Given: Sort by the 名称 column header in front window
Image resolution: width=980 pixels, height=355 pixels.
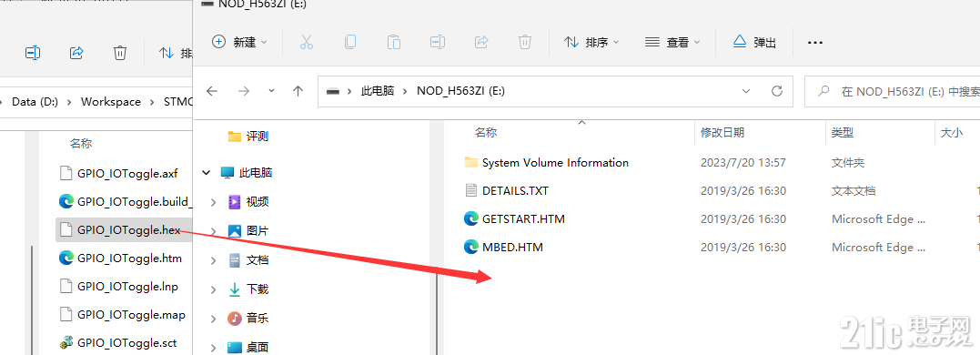Looking at the screenshot, I should coord(486,133).
